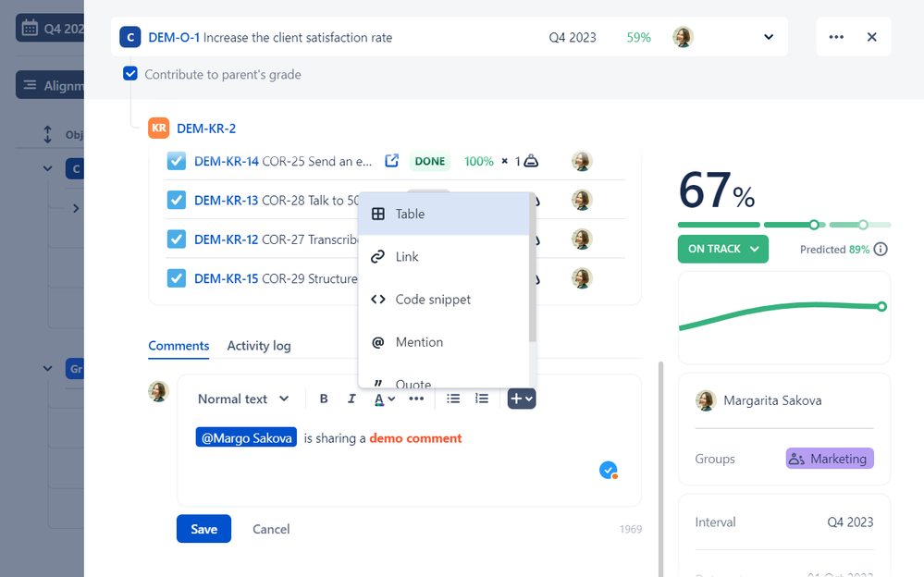Insert a bullet list
Screen dimensions: 924x577
coord(453,399)
